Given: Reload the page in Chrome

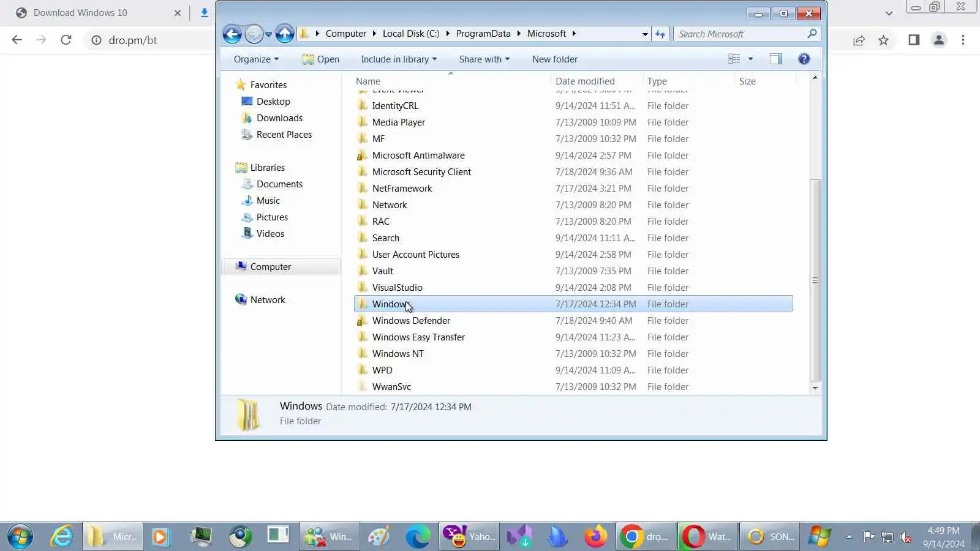Looking at the screenshot, I should pos(66,40).
